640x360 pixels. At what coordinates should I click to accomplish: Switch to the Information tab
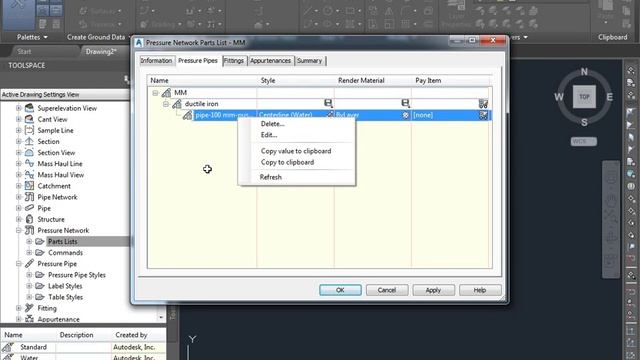point(156,60)
